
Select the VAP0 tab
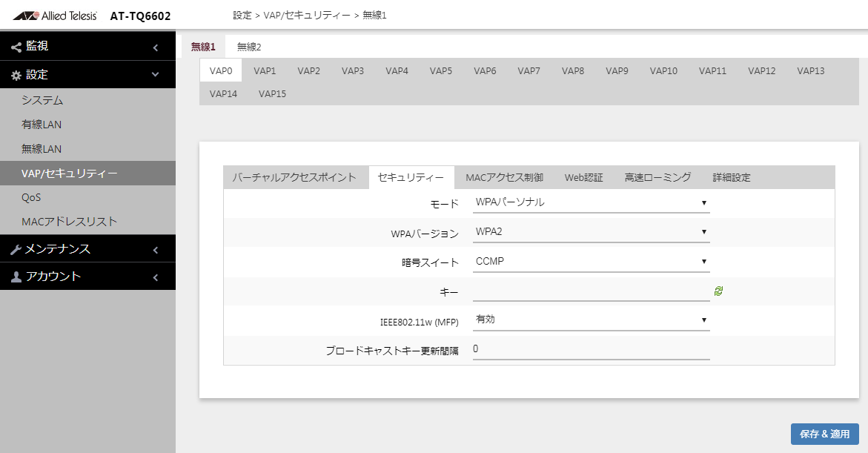click(221, 71)
